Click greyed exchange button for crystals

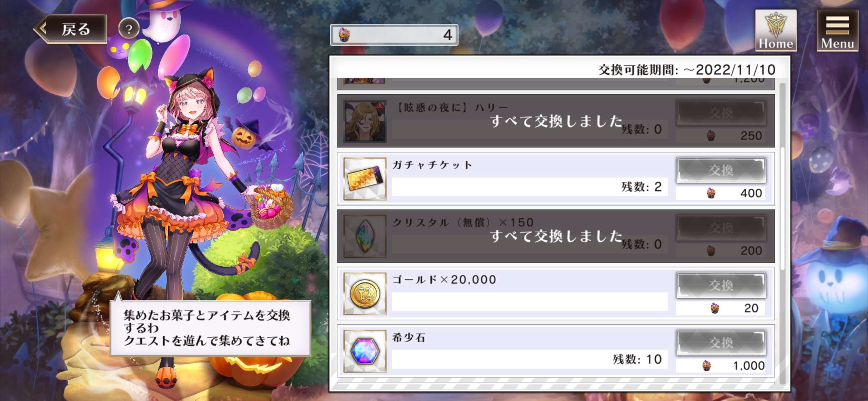[x=721, y=228]
